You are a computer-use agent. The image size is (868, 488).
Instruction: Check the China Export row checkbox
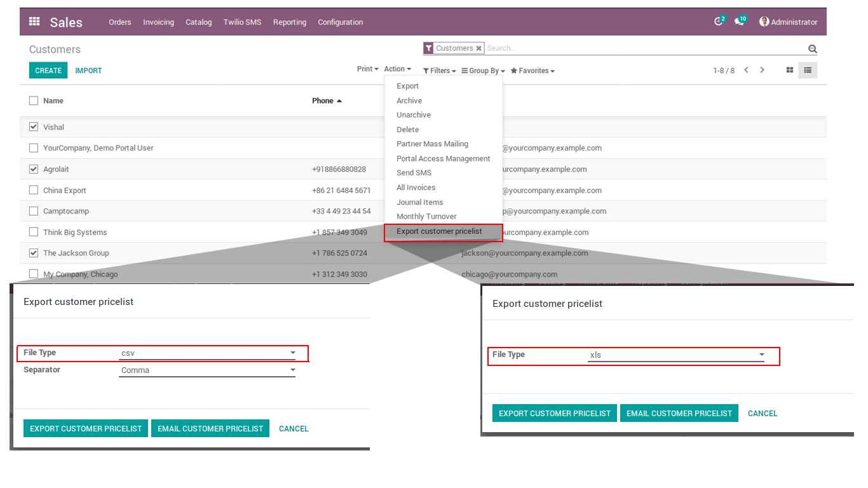coord(34,190)
